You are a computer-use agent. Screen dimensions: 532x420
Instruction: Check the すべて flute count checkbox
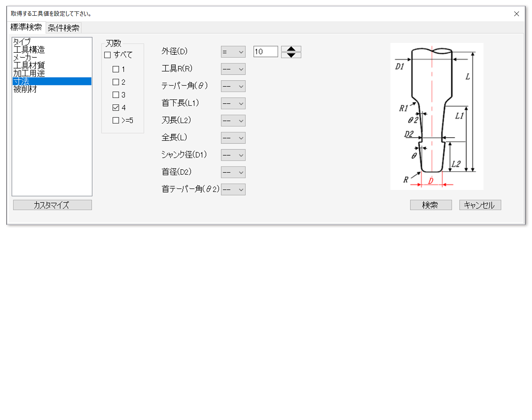tap(108, 55)
